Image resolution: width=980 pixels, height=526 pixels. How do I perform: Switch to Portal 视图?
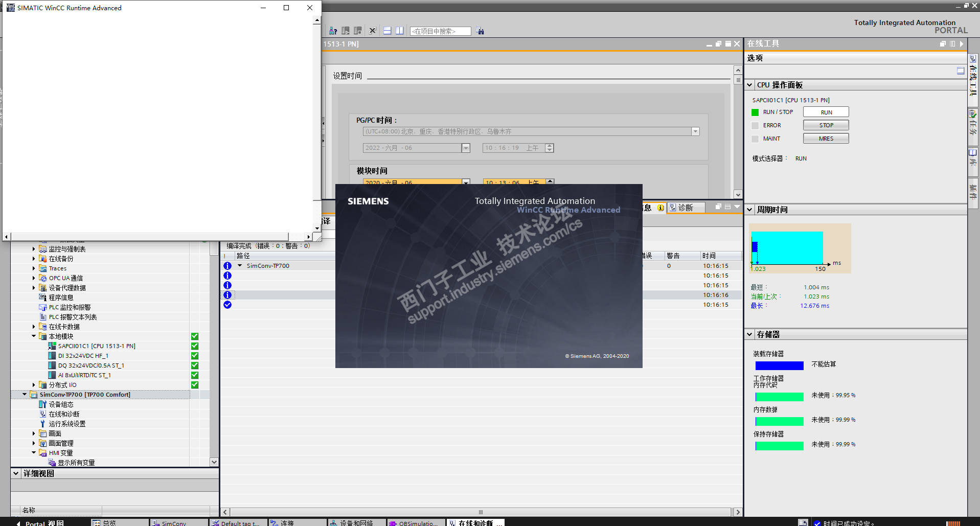(40, 523)
